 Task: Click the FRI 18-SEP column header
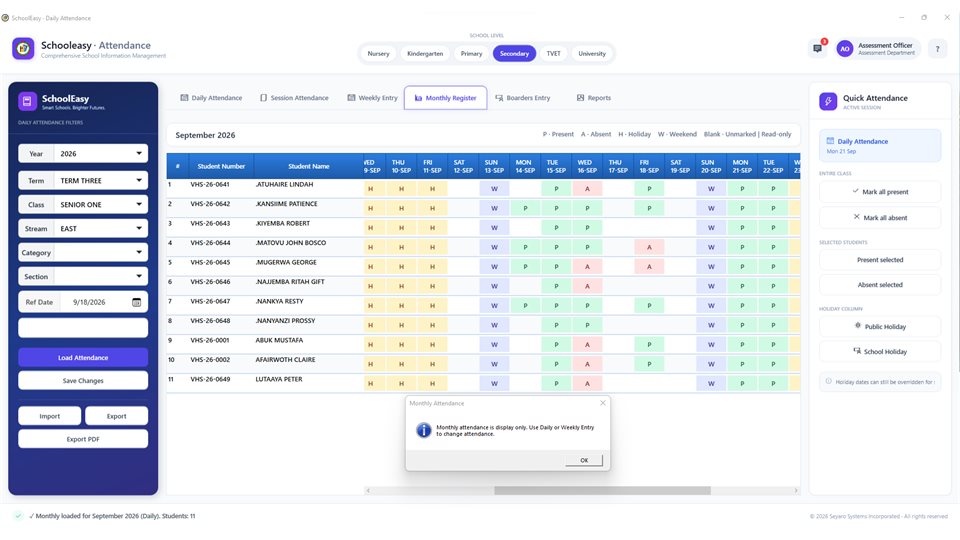pyautogui.click(x=649, y=166)
